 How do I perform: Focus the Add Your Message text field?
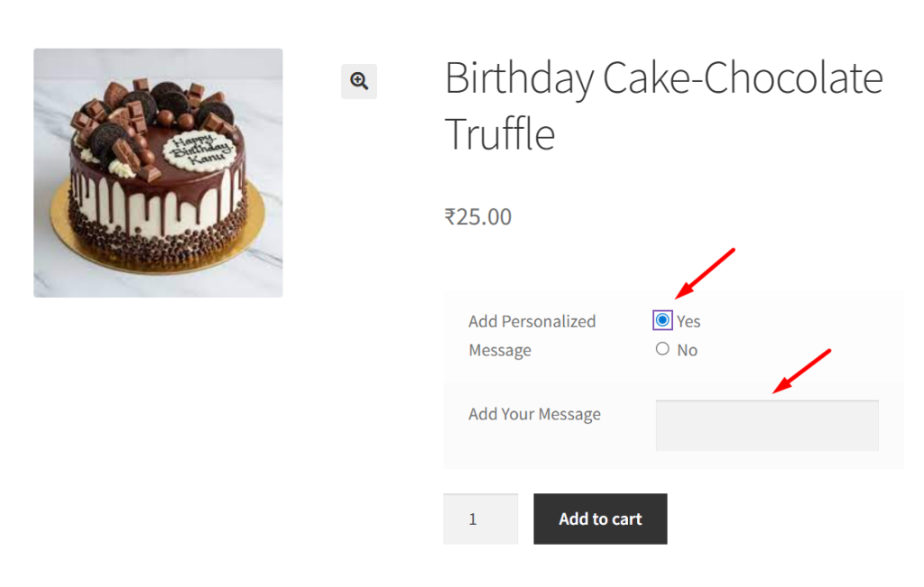(x=767, y=425)
